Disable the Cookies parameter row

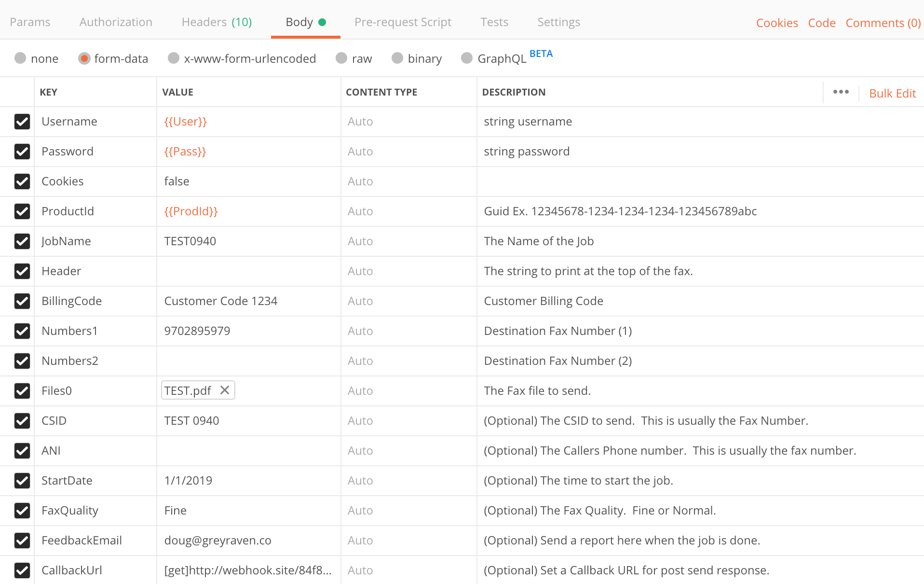pyautogui.click(x=22, y=181)
